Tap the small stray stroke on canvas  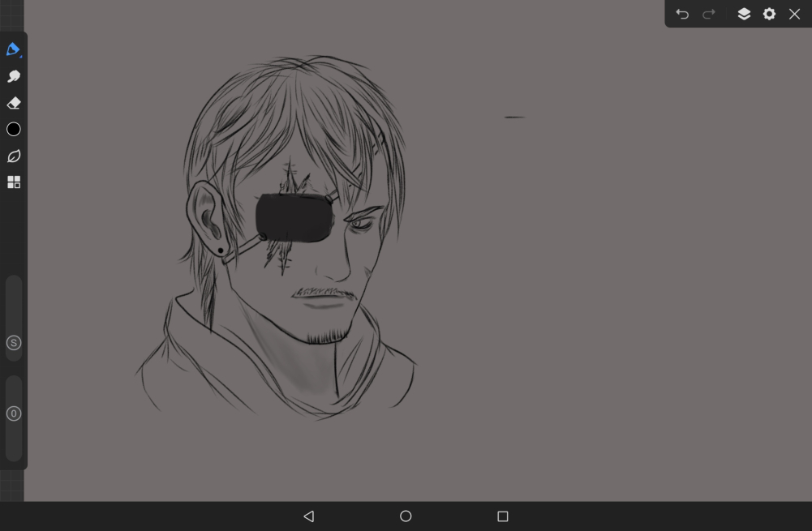coord(514,117)
